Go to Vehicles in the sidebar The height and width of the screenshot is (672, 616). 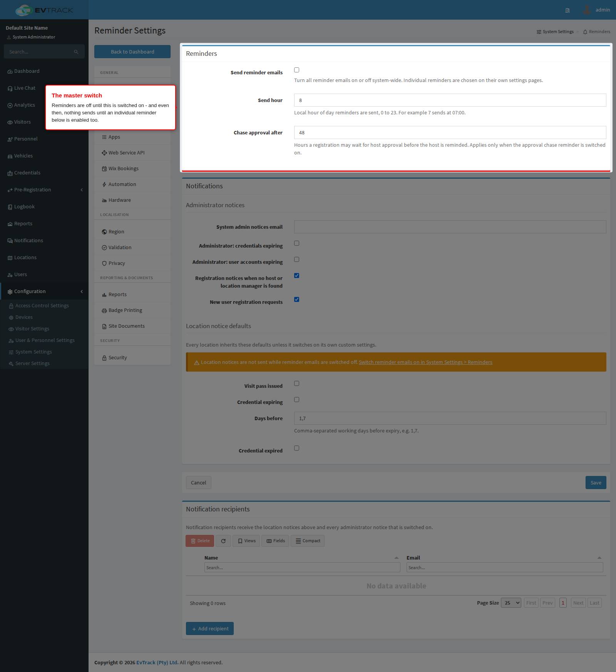(x=44, y=156)
